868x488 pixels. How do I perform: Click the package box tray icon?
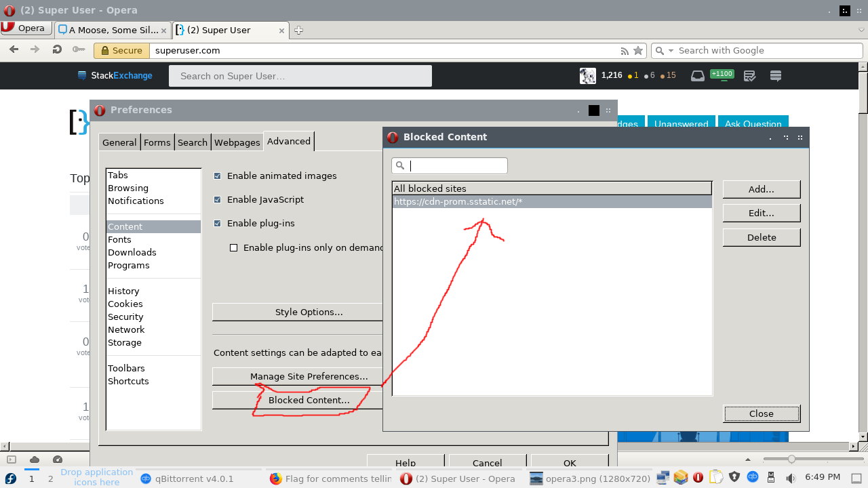point(681,478)
